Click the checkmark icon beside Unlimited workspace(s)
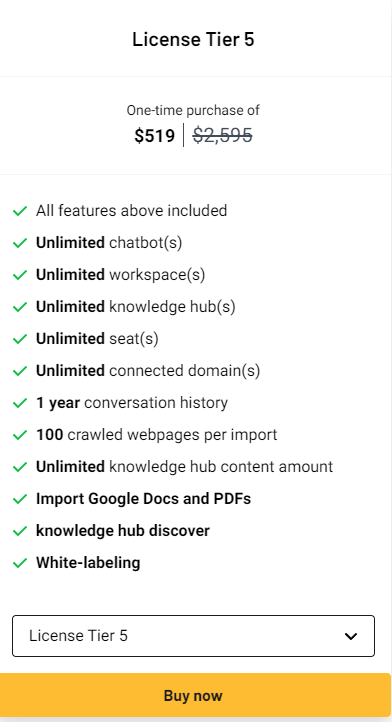This screenshot has width=392, height=722. (x=20, y=275)
